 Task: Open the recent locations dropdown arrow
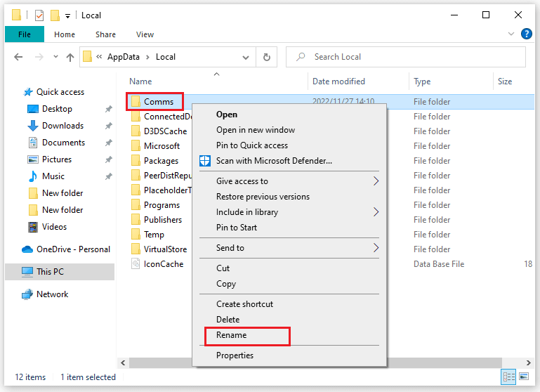point(55,57)
